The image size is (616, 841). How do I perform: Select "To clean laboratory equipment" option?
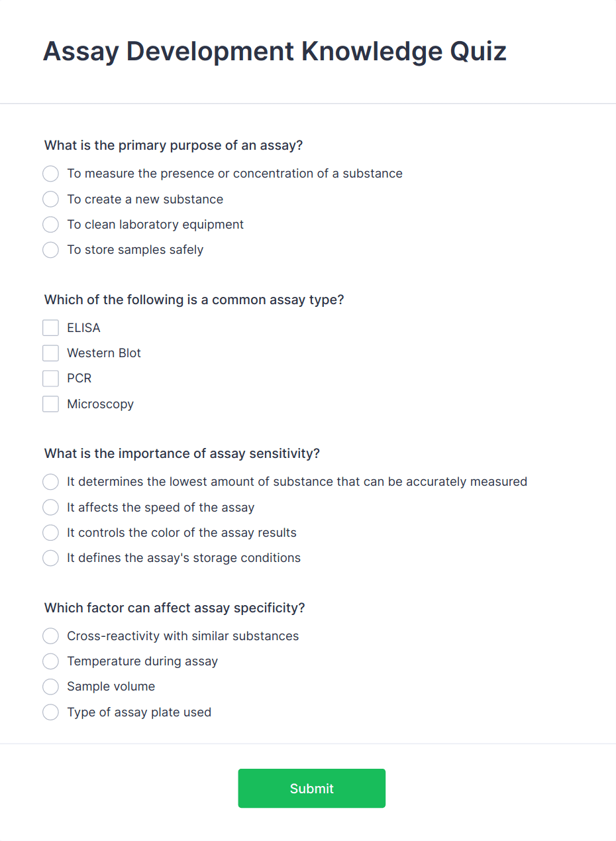50,224
